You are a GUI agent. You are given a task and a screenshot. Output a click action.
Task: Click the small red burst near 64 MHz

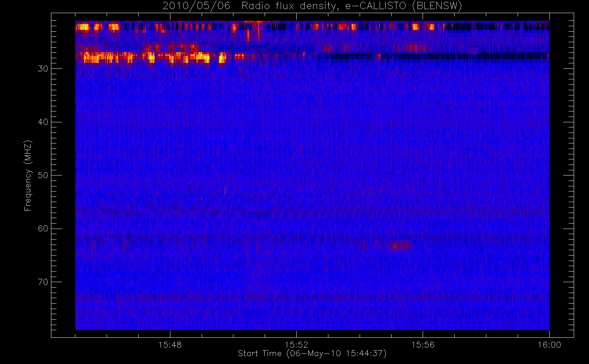pyautogui.click(x=400, y=246)
